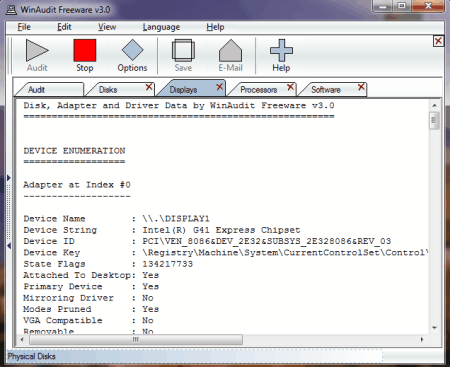
Task: Click the Save toolbar icon
Action: click(183, 55)
